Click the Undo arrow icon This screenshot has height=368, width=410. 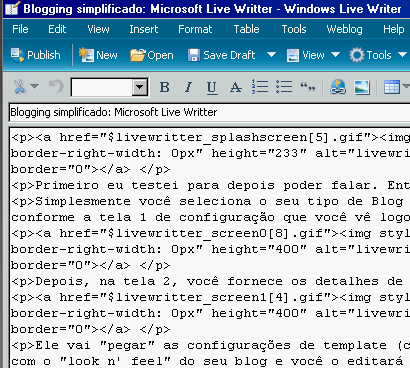pyautogui.click(x=56, y=87)
